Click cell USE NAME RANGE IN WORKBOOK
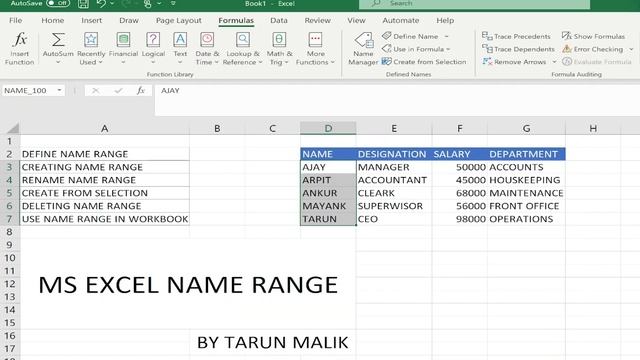Image resolution: width=640 pixels, height=360 pixels. point(104,219)
